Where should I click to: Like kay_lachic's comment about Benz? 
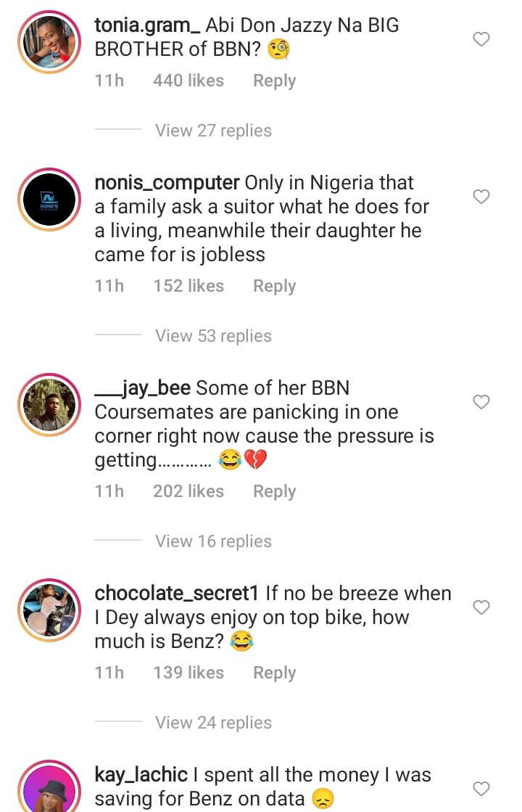(481, 788)
